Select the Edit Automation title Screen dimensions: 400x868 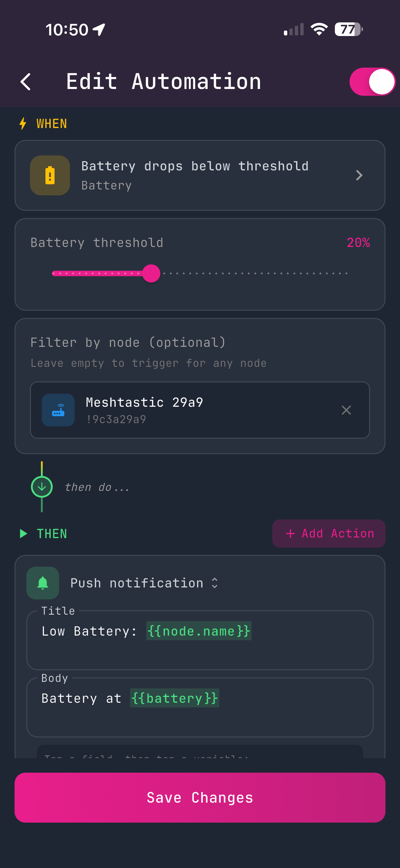[163, 81]
